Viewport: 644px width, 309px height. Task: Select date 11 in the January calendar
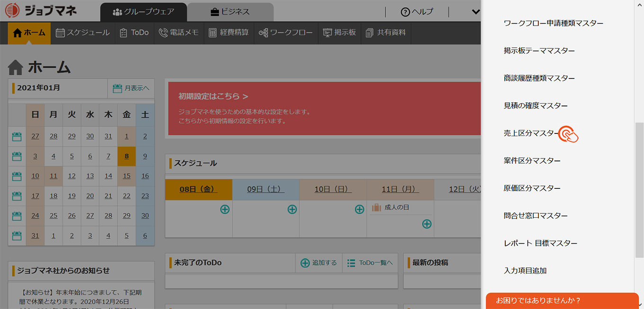54,176
